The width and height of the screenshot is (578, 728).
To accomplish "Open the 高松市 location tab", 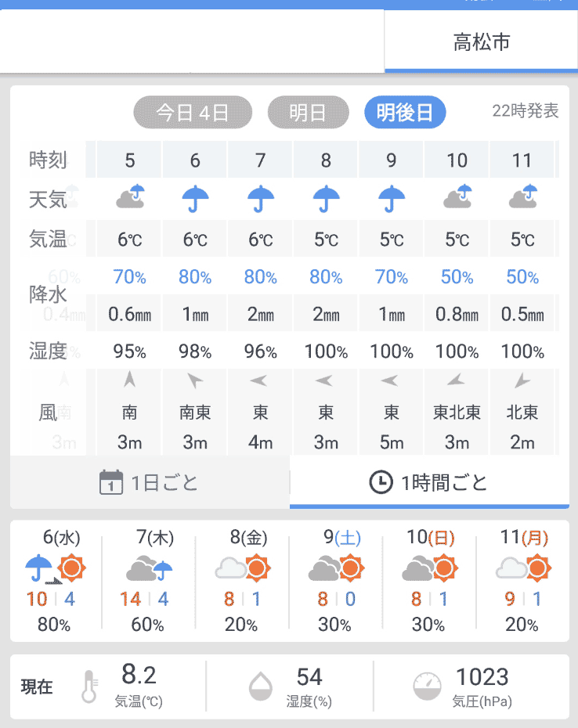I will pos(482,41).
